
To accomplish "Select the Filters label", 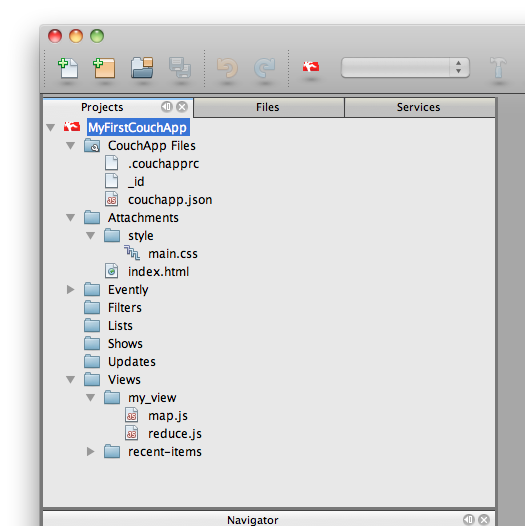I will tap(125, 308).
